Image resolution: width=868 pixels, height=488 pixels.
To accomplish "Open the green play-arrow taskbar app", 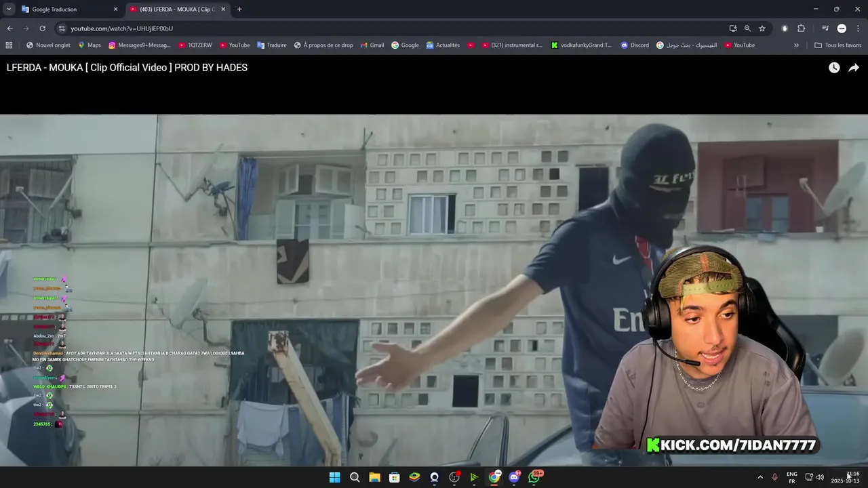I will pyautogui.click(x=474, y=477).
